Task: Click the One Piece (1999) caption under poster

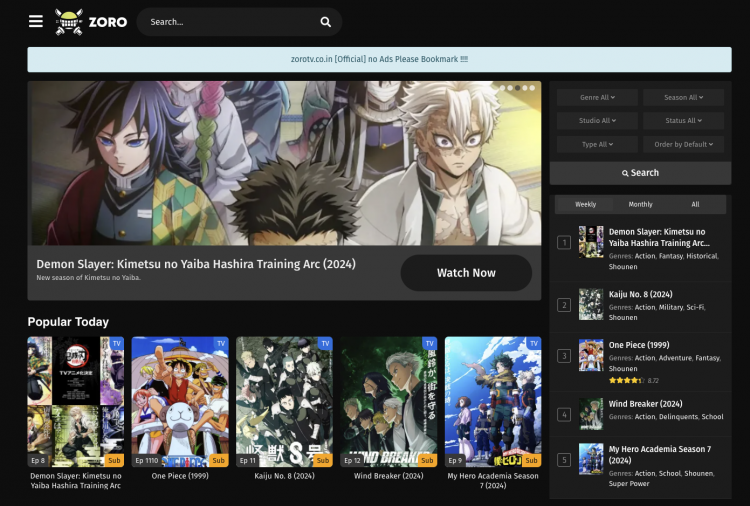Action: click(x=180, y=476)
